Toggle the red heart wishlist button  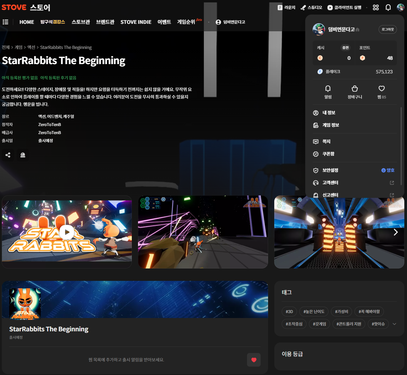pos(254,360)
